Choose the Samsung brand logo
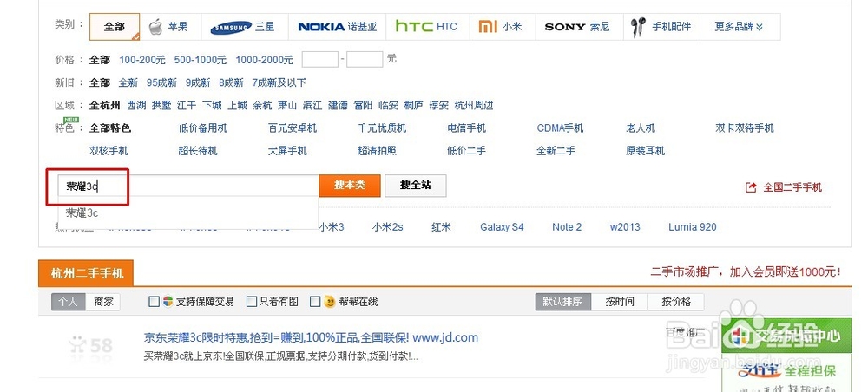The height and width of the screenshot is (392, 868). [231, 27]
